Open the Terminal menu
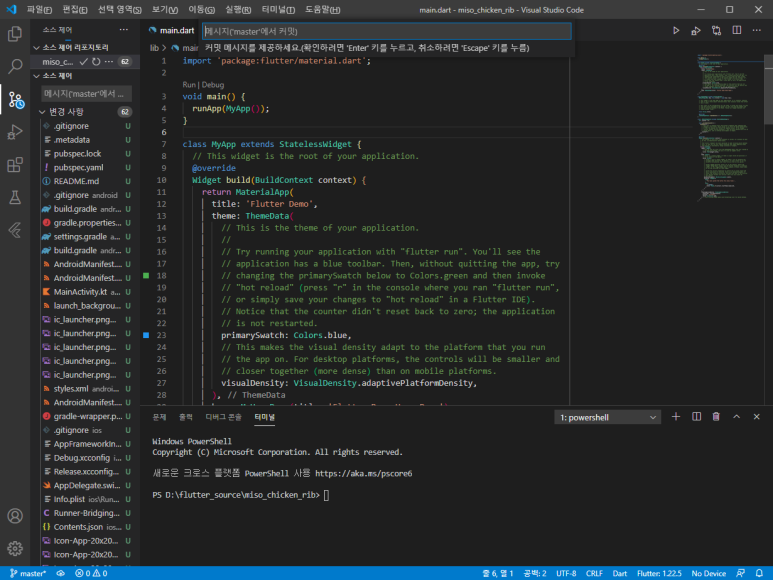Screen dimensions: 773x580 point(278,10)
